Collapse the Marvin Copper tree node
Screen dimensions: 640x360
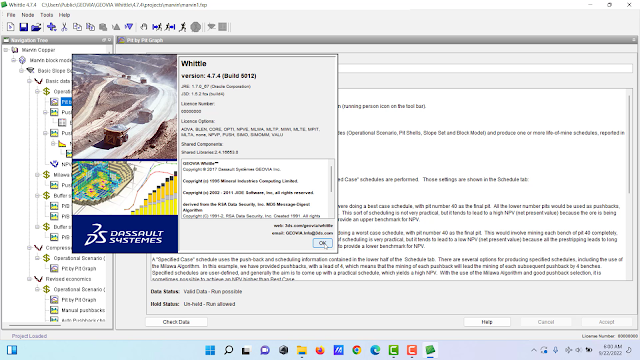(6, 50)
